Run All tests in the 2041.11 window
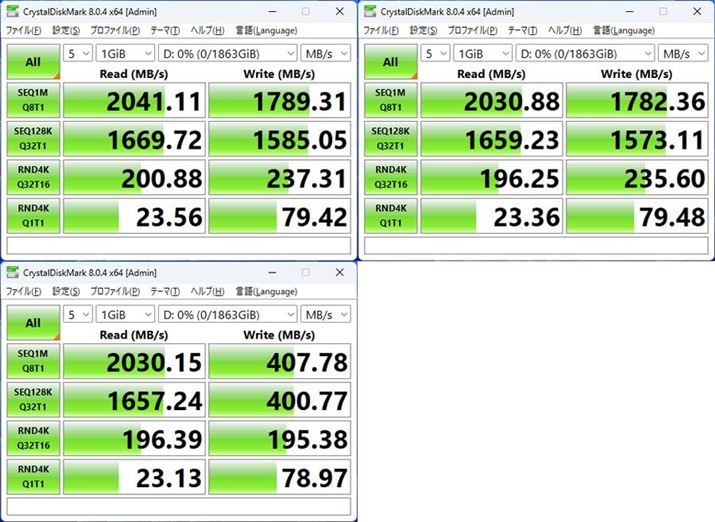This screenshot has width=715, height=522. click(x=33, y=62)
